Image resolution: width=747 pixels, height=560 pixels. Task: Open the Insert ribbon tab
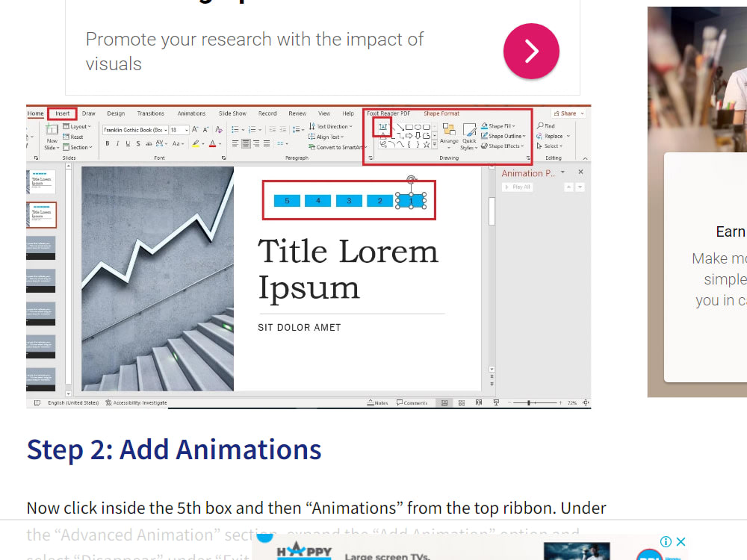[x=63, y=113]
